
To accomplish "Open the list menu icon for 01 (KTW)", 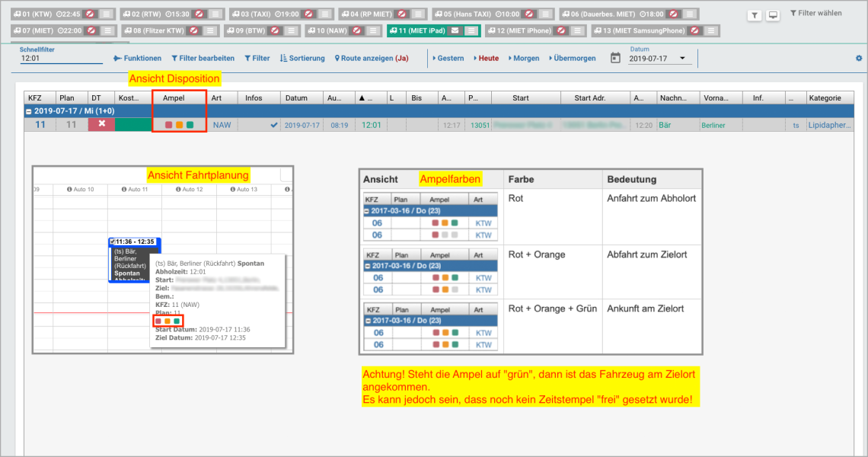I will pyautogui.click(x=107, y=14).
